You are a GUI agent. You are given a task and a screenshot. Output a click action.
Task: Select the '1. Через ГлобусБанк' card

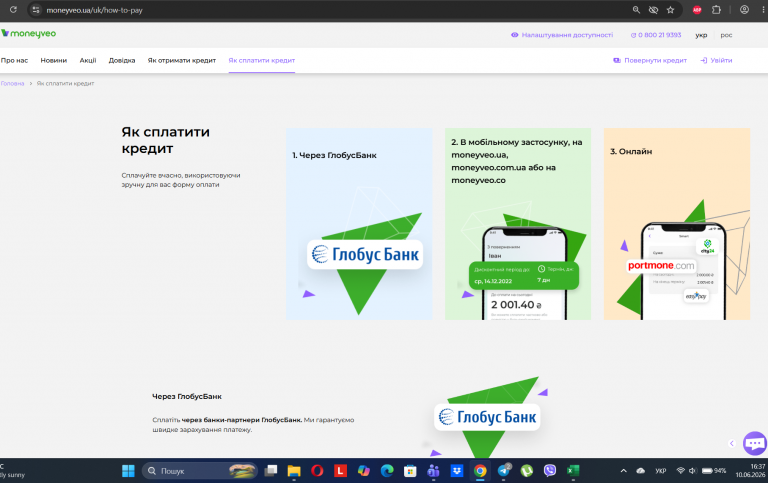click(359, 224)
